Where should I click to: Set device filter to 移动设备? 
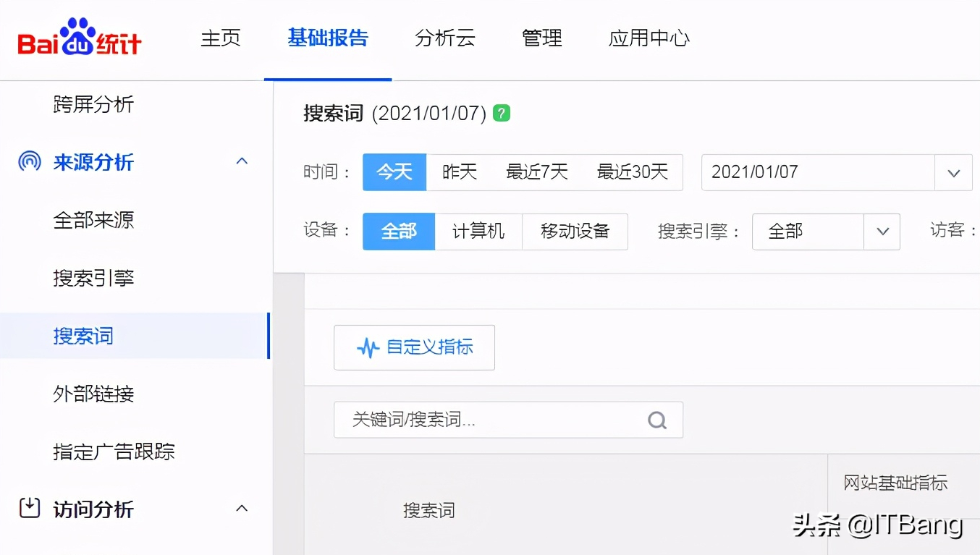[x=575, y=232]
